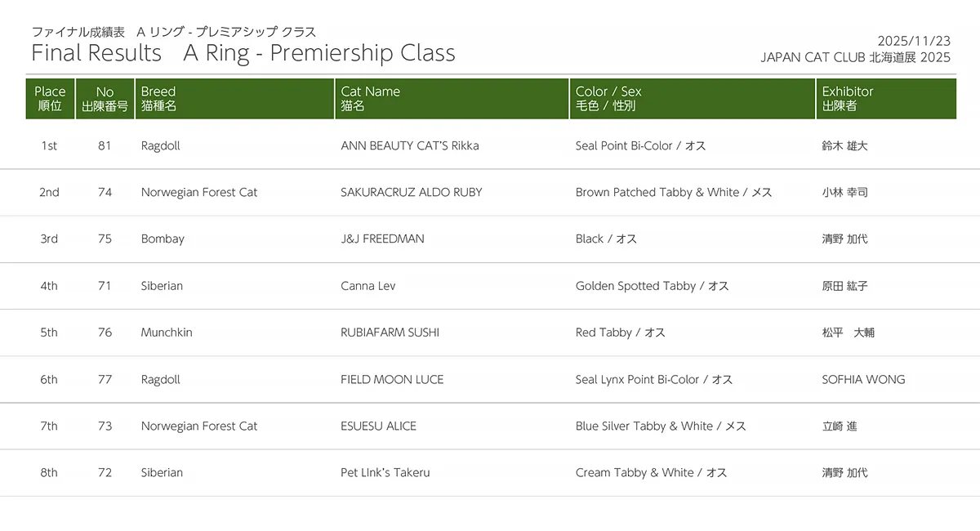Click cat name J&J FREEDMAN
Screen dimensions: 980x531
pyautogui.click(x=382, y=239)
